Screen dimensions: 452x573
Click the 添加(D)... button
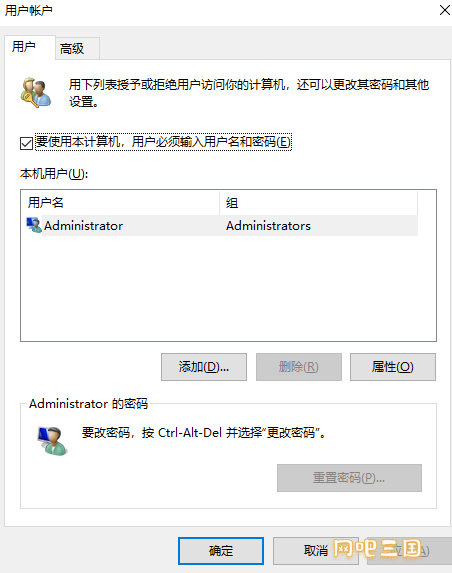coord(204,367)
